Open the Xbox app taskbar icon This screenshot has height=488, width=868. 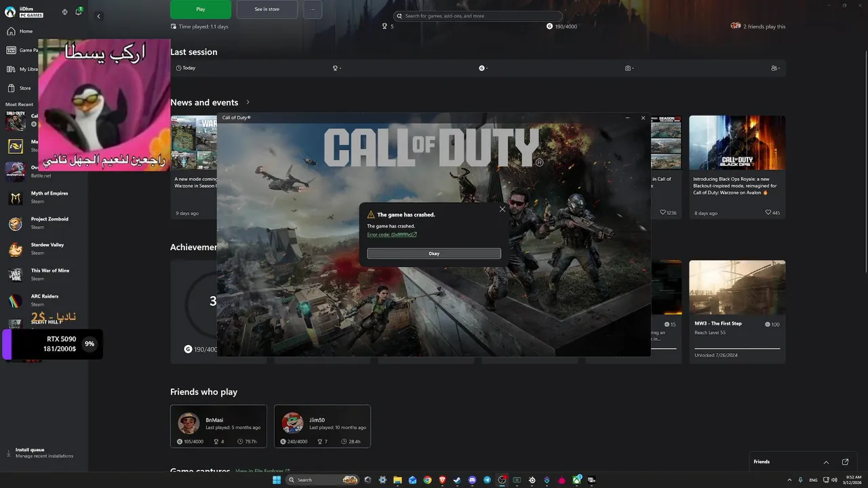point(578,480)
